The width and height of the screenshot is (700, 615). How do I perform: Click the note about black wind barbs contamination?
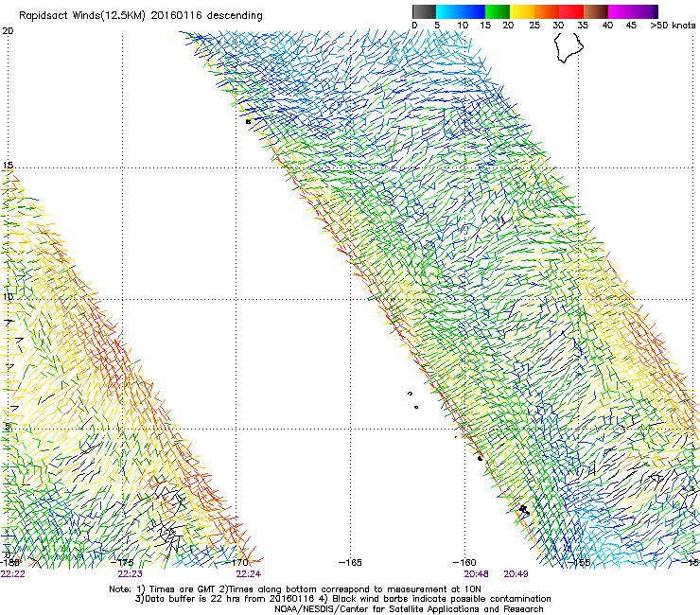click(x=435, y=599)
